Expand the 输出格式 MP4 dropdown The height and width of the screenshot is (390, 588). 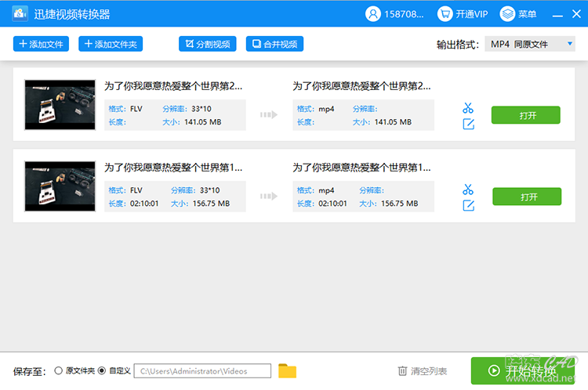point(530,44)
